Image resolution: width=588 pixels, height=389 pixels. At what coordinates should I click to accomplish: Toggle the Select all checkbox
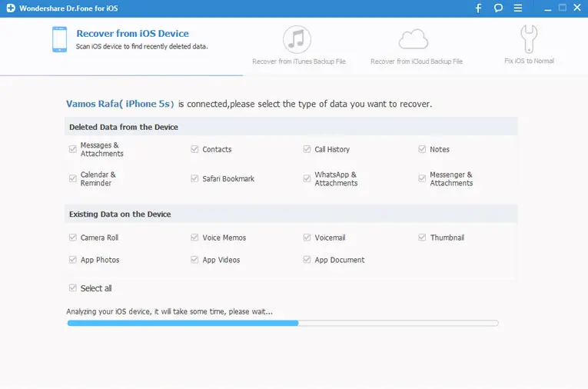coord(73,288)
